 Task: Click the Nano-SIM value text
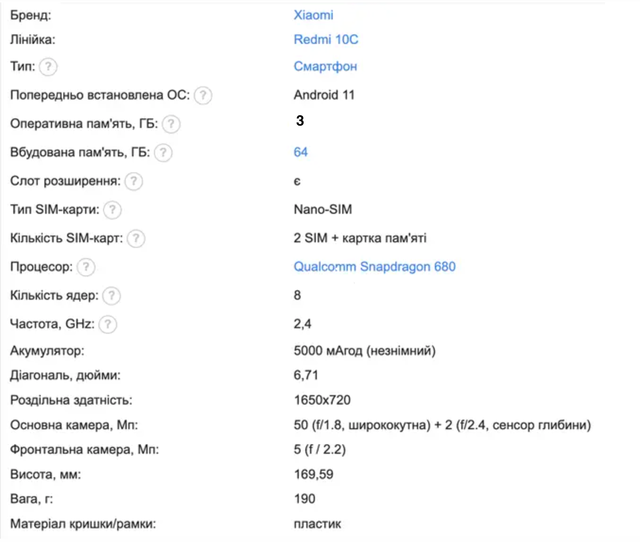323,209
